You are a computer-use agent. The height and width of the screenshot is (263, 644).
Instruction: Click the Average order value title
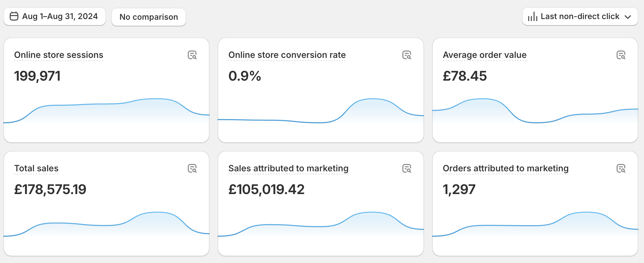(x=484, y=55)
